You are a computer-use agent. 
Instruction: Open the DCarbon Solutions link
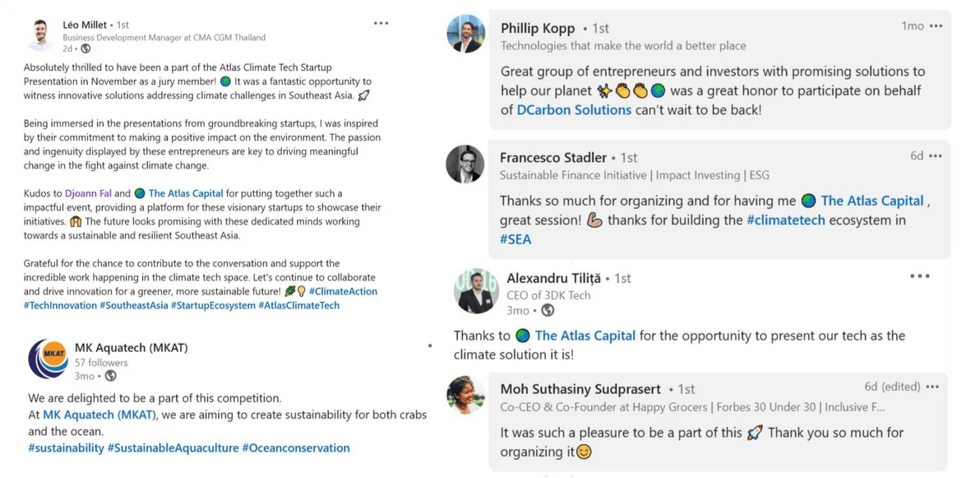coord(574,109)
